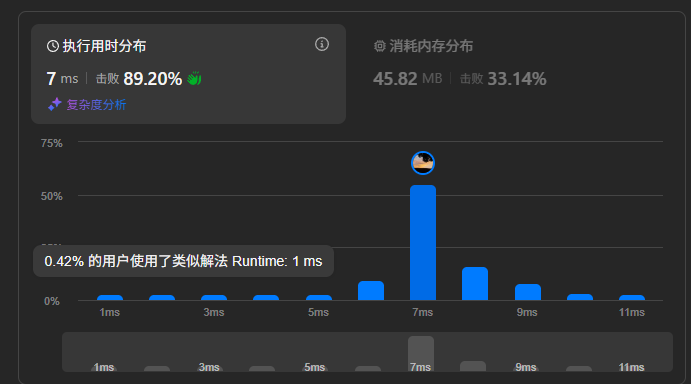
Task: Click the clock icon beside 执行用时分布
Action: [53, 46]
